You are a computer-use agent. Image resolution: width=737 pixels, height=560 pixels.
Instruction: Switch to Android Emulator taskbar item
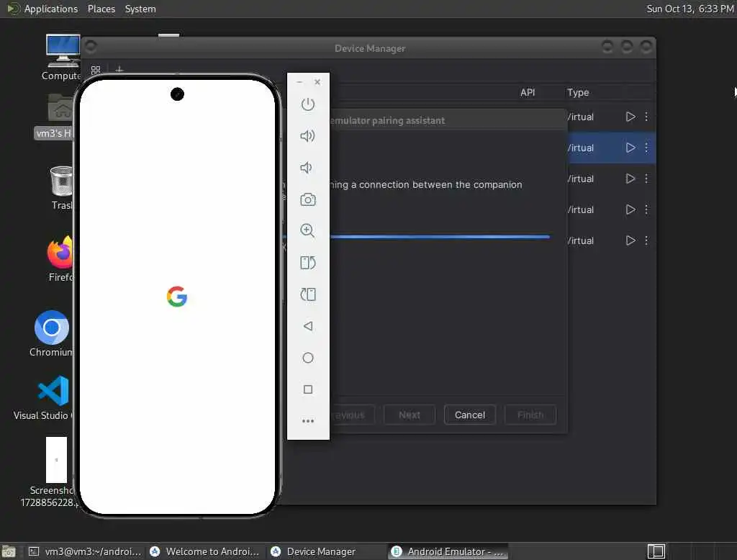click(x=448, y=551)
